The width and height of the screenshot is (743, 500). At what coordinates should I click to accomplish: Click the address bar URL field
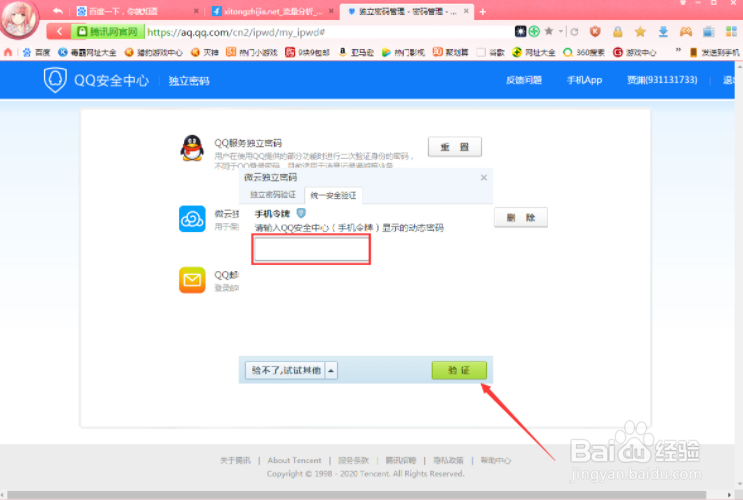329,32
